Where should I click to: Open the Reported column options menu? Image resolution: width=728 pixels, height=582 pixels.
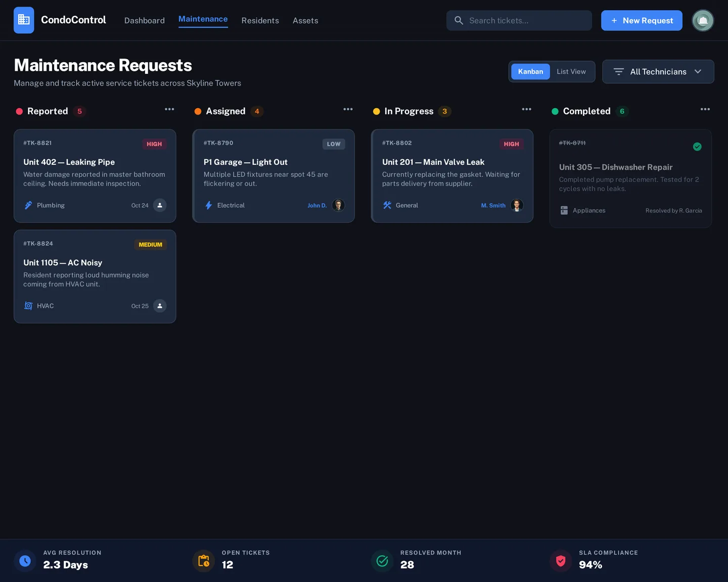click(x=169, y=109)
